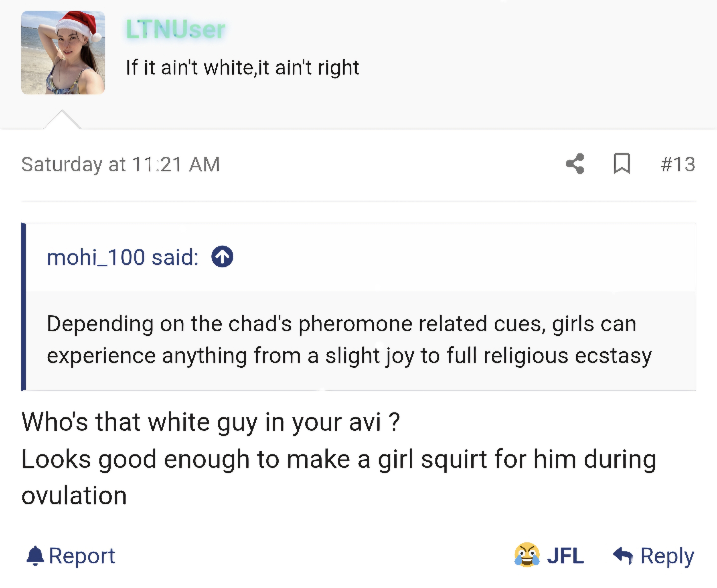
Task: Click the user title line under LTNUser
Action: (242, 67)
